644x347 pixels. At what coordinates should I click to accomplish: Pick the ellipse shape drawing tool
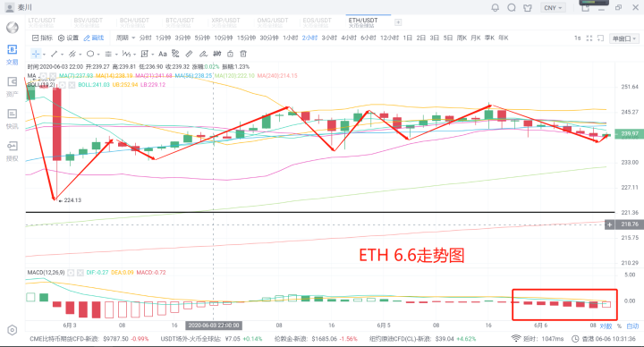[x=90, y=54]
